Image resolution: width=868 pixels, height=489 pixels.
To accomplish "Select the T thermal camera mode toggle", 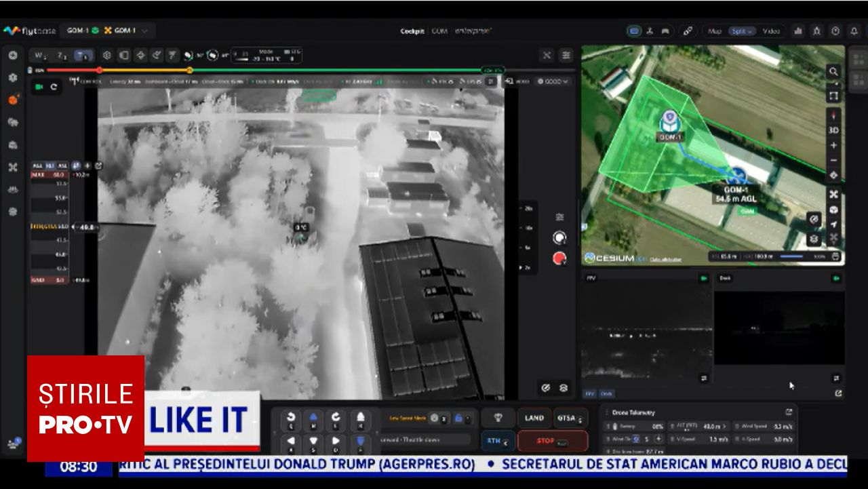I will click(x=83, y=56).
